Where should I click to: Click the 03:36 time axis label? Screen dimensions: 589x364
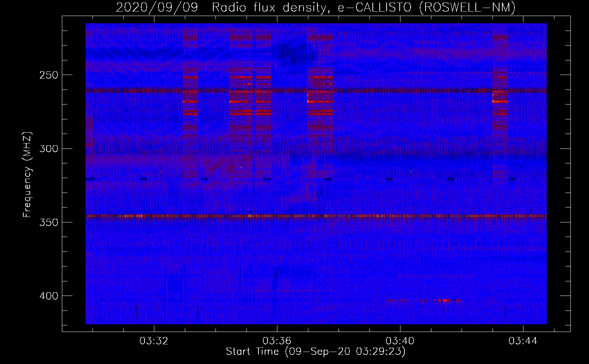(277, 341)
